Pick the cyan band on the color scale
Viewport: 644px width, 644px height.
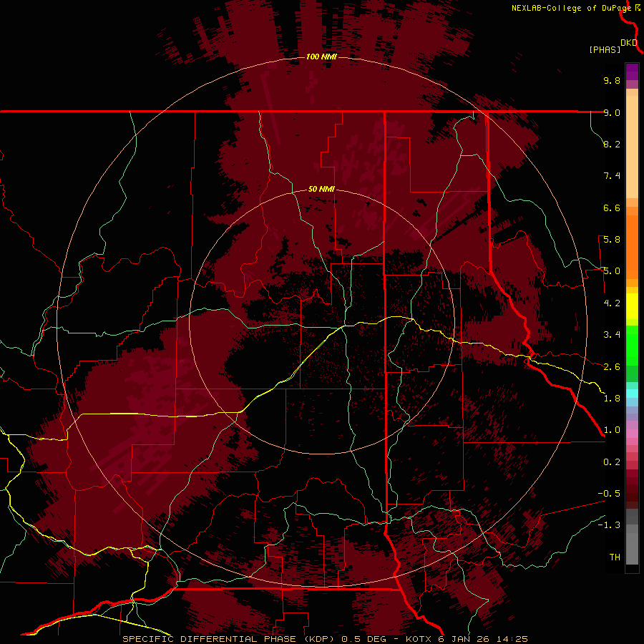pyautogui.click(x=632, y=393)
